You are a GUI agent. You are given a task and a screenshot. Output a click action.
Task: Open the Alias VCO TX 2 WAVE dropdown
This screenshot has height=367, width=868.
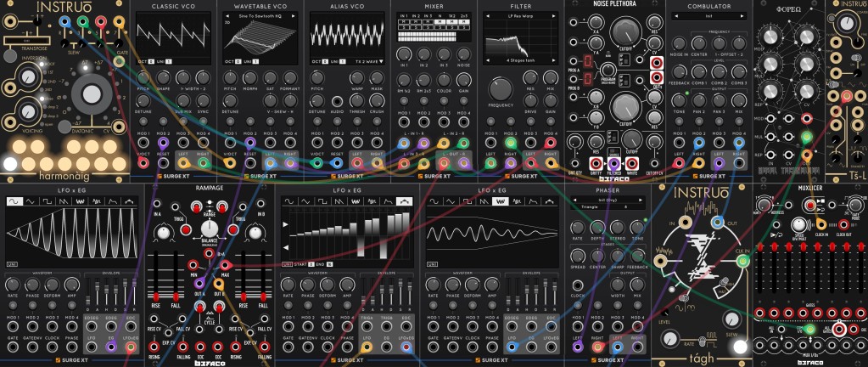[x=366, y=62]
